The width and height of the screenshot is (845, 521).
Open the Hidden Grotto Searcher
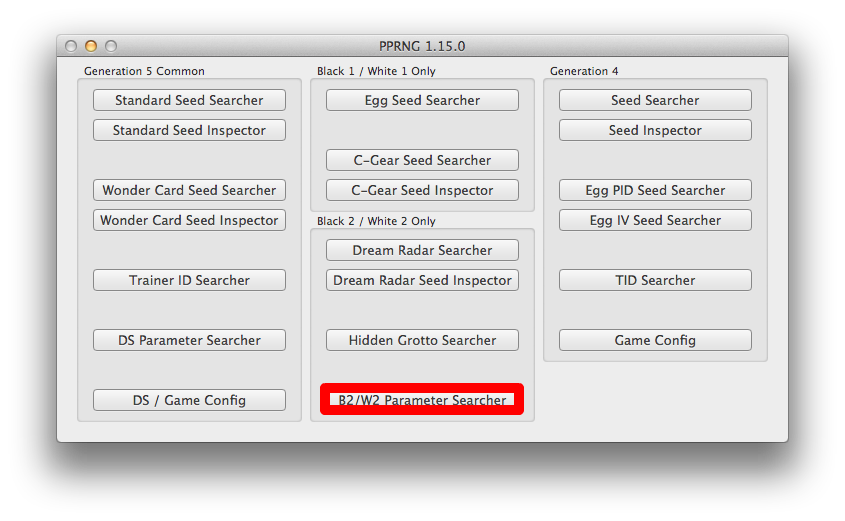(422, 341)
